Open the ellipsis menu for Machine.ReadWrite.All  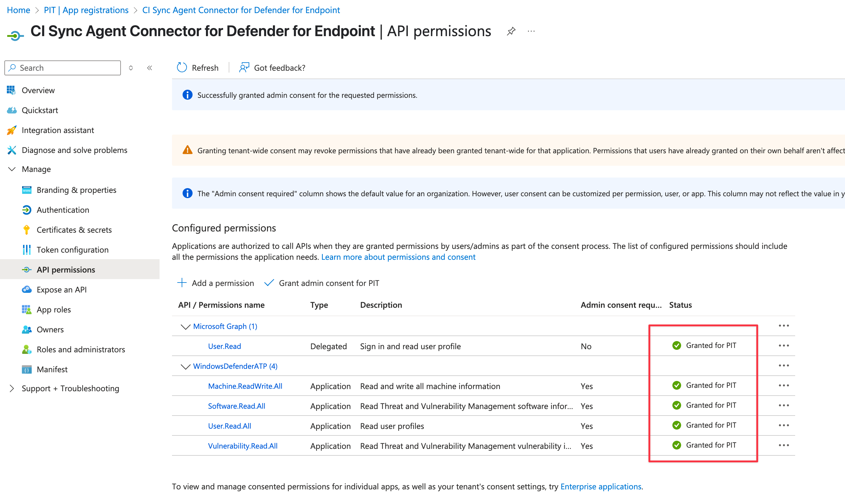point(784,385)
